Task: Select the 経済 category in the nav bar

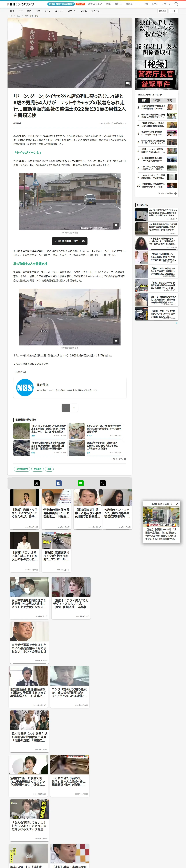Action: 29,11
